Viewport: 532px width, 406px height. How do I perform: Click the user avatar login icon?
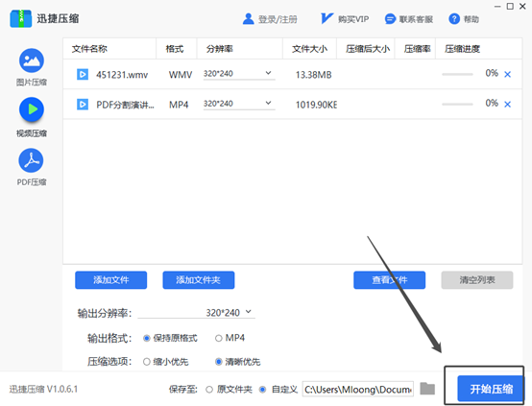click(x=249, y=19)
